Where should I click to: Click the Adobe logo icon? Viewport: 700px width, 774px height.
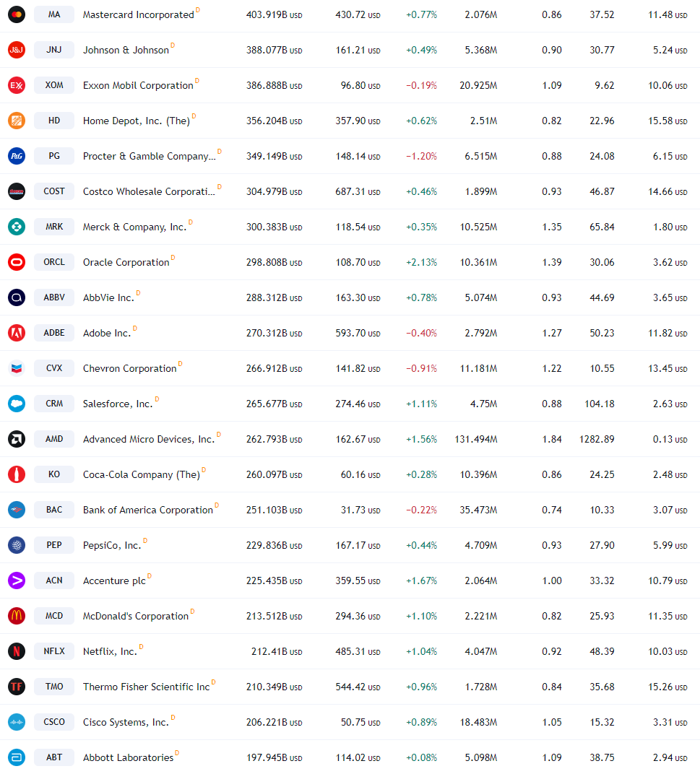click(17, 333)
